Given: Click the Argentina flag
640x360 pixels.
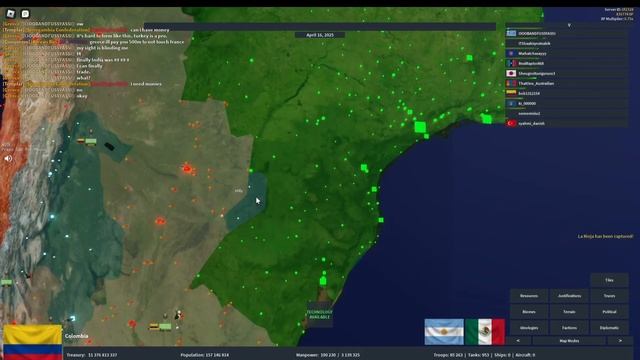Looking at the screenshot, I should pos(444,332).
